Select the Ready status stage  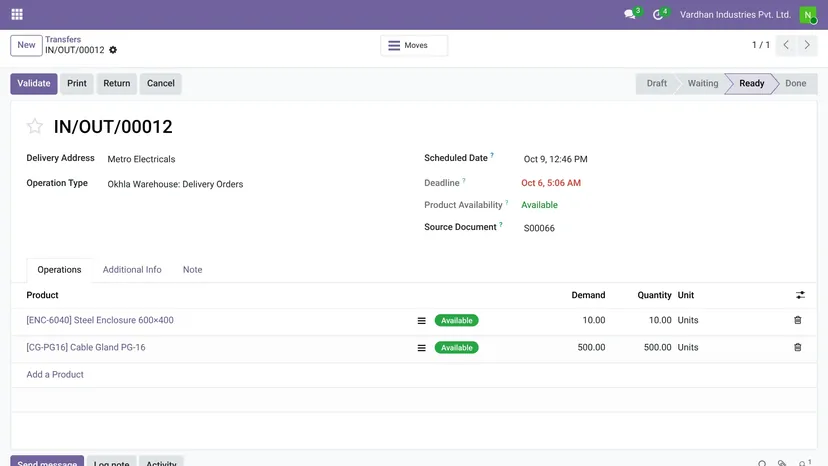751,83
